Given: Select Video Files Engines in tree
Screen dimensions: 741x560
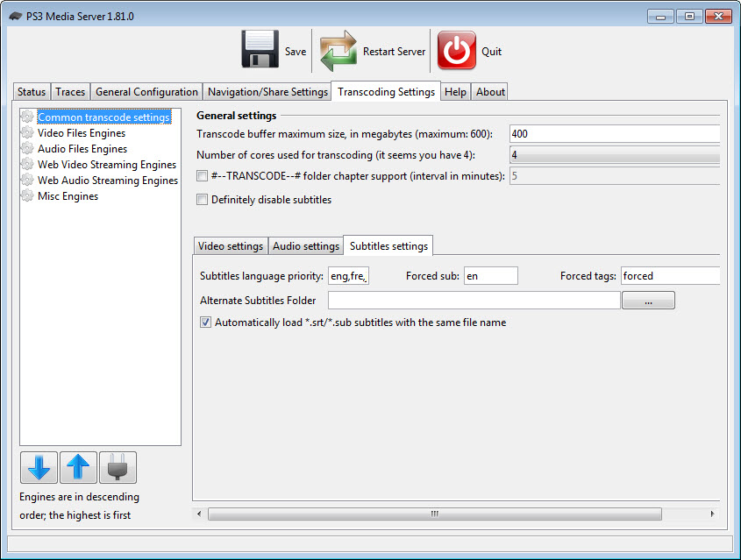Looking at the screenshot, I should click(82, 132).
